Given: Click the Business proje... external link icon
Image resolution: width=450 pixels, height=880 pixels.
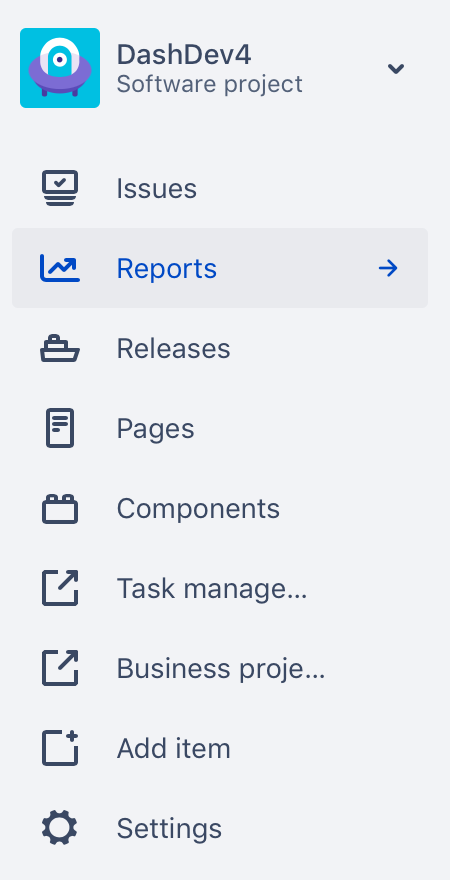Looking at the screenshot, I should point(60,668).
